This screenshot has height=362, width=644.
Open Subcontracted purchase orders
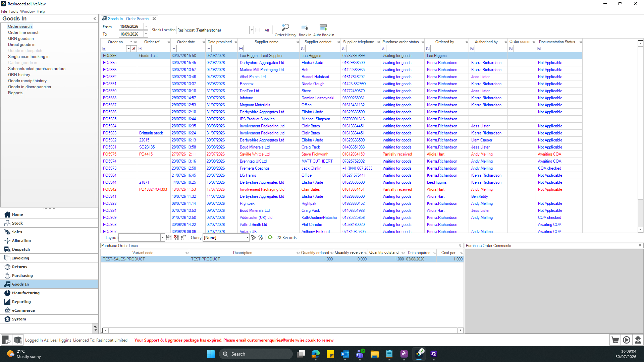37,69
